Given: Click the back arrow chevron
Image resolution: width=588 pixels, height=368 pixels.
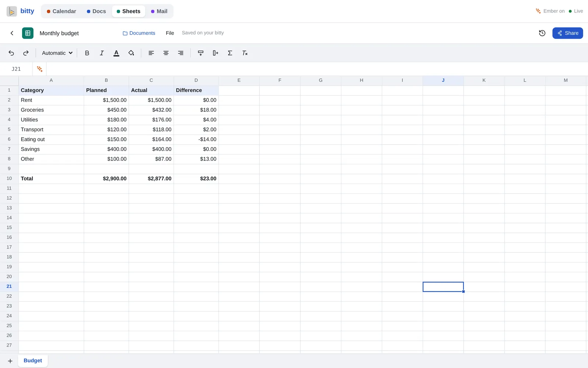Looking at the screenshot, I should [x=12, y=33].
